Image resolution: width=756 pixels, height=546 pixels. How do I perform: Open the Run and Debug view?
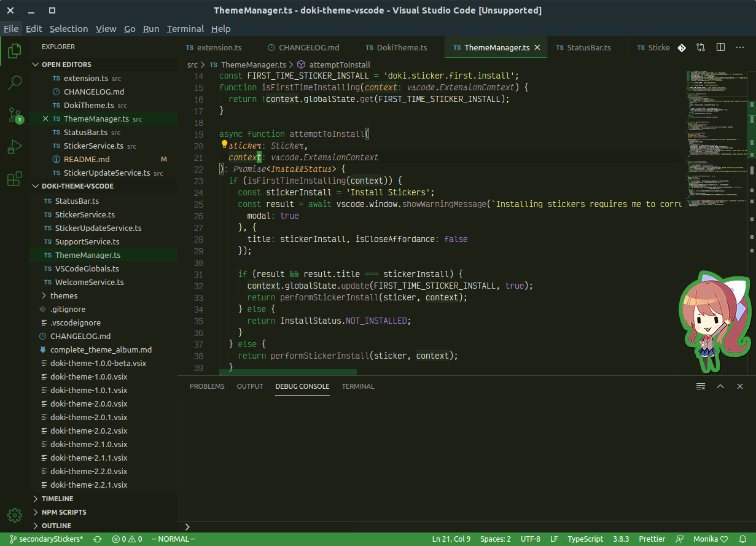click(x=15, y=147)
